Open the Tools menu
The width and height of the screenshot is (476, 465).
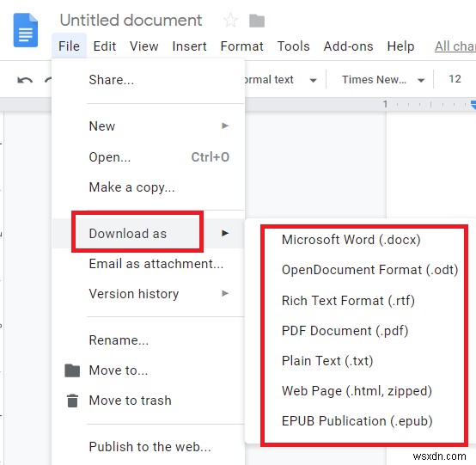click(x=294, y=46)
